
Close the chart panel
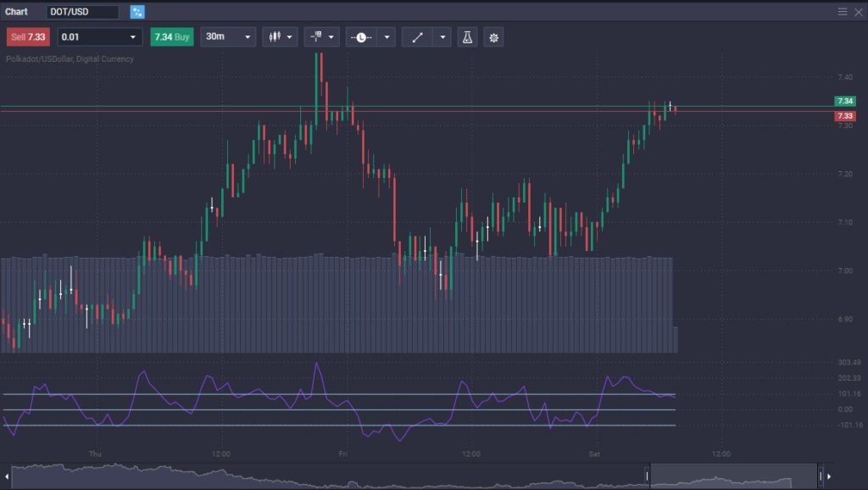coord(858,12)
